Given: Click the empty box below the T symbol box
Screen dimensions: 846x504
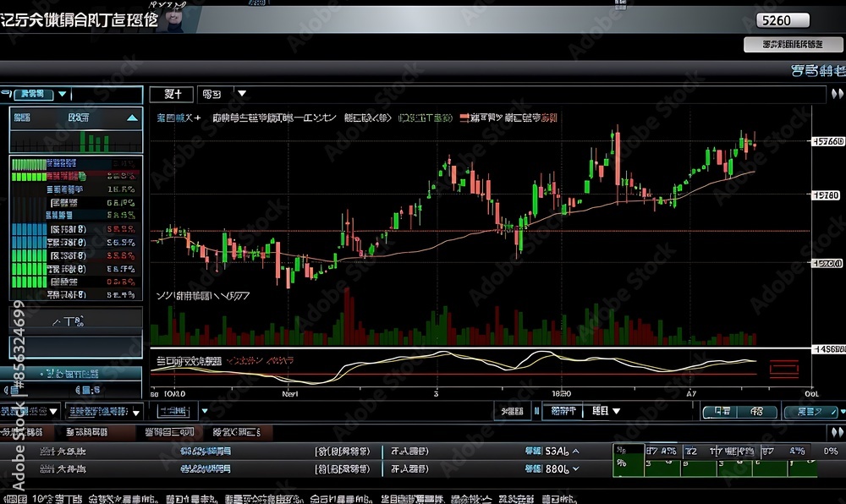Looking at the screenshot, I should (75, 347).
